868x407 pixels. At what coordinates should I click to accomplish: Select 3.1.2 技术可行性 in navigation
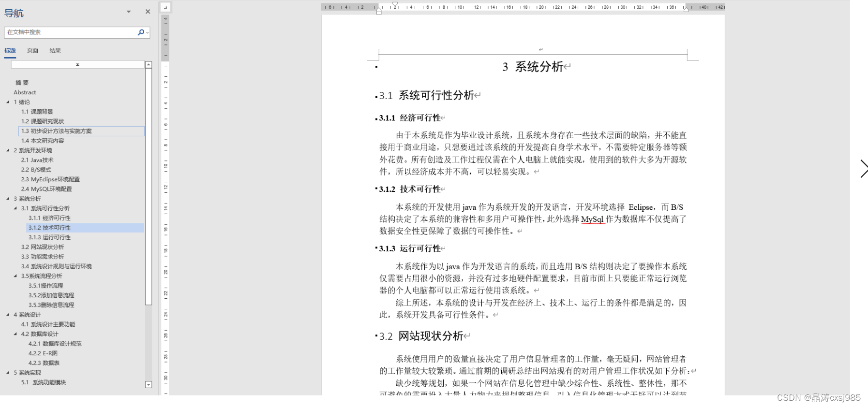[x=86, y=228]
